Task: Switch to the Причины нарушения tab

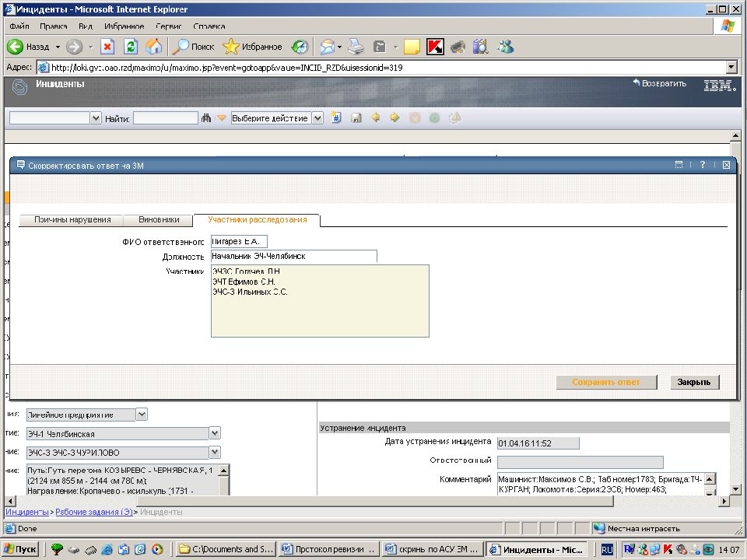Action: (x=72, y=219)
